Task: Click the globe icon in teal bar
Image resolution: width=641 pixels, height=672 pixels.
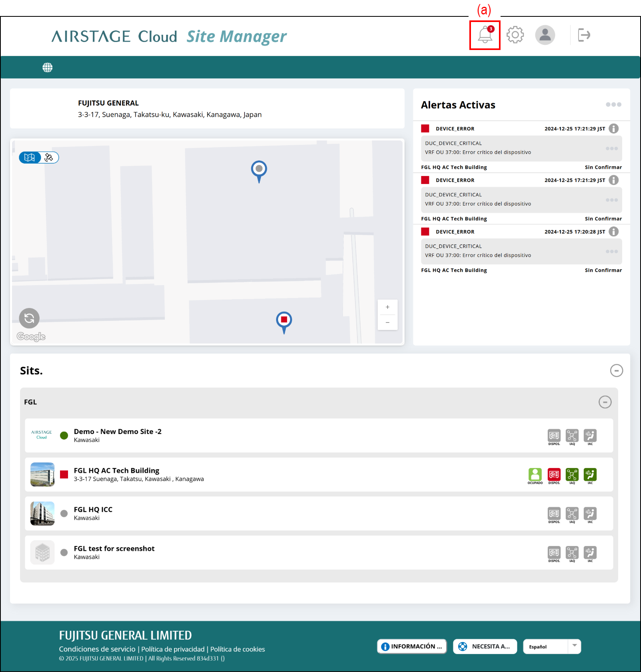Action: (x=48, y=68)
